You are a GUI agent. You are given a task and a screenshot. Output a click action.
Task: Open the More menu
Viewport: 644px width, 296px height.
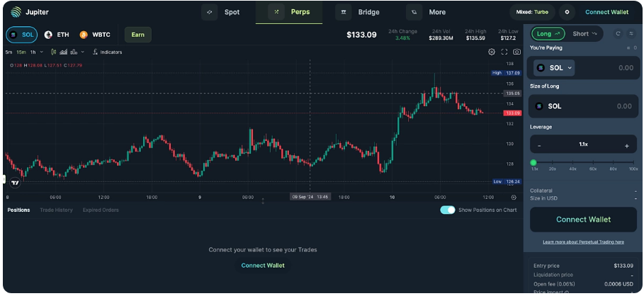pos(426,12)
